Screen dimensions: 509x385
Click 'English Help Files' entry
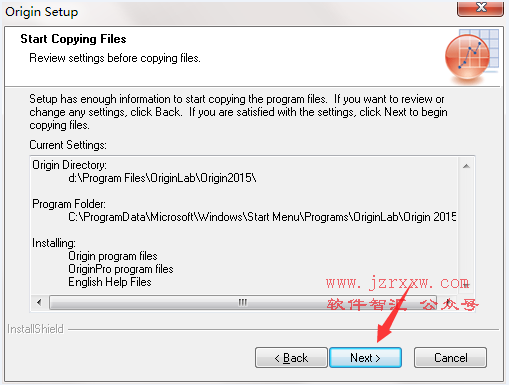[110, 282]
